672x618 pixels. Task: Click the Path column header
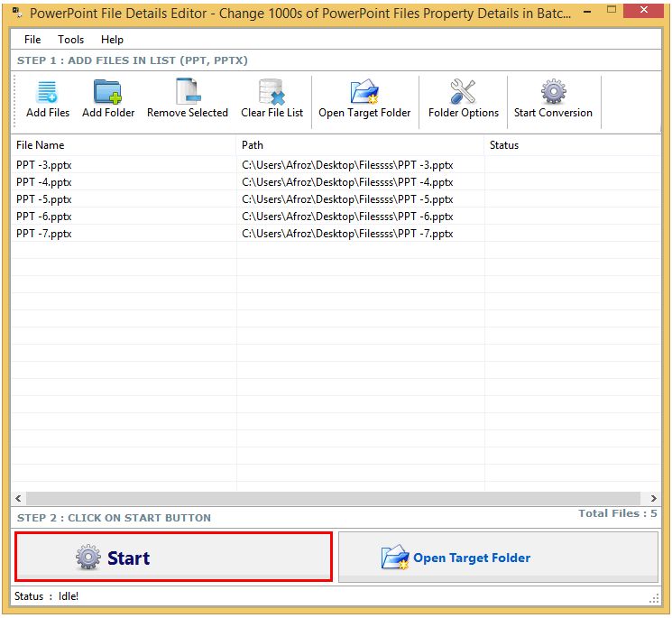tap(361, 145)
